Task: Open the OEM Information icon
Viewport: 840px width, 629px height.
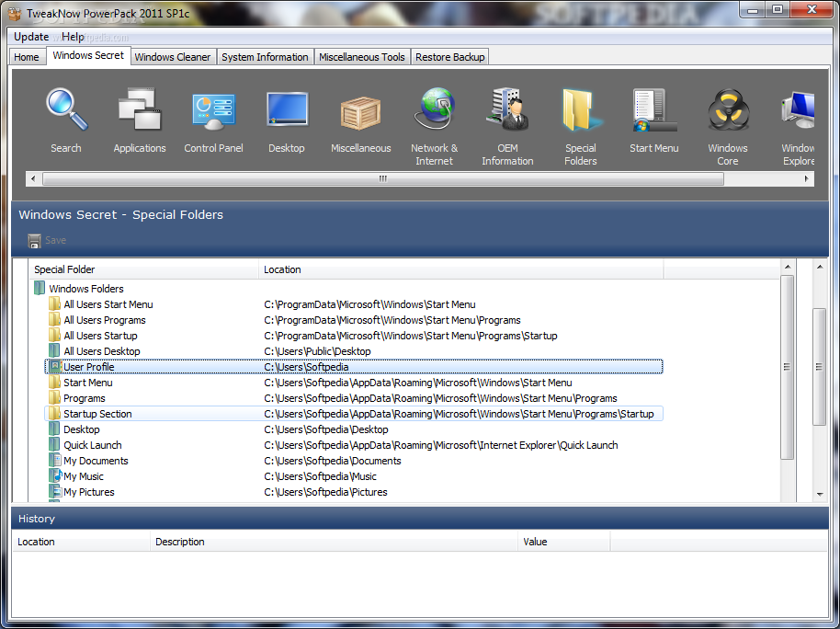Action: click(x=507, y=109)
